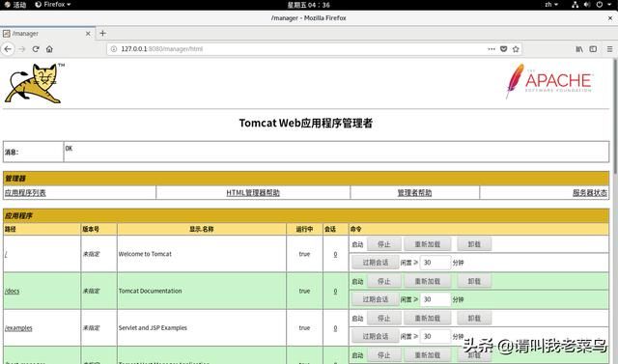Image resolution: width=618 pixels, height=364 pixels.
Task: Open the /docs path link
Action: 13,292
